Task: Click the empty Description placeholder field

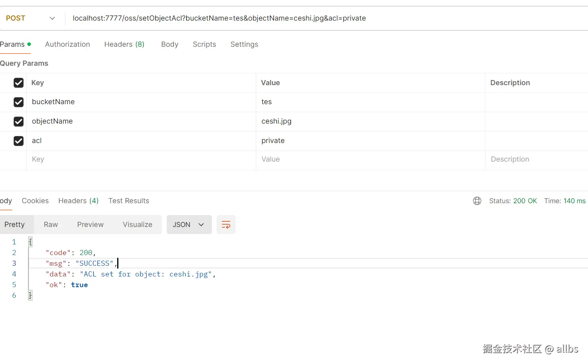Action: (x=537, y=160)
